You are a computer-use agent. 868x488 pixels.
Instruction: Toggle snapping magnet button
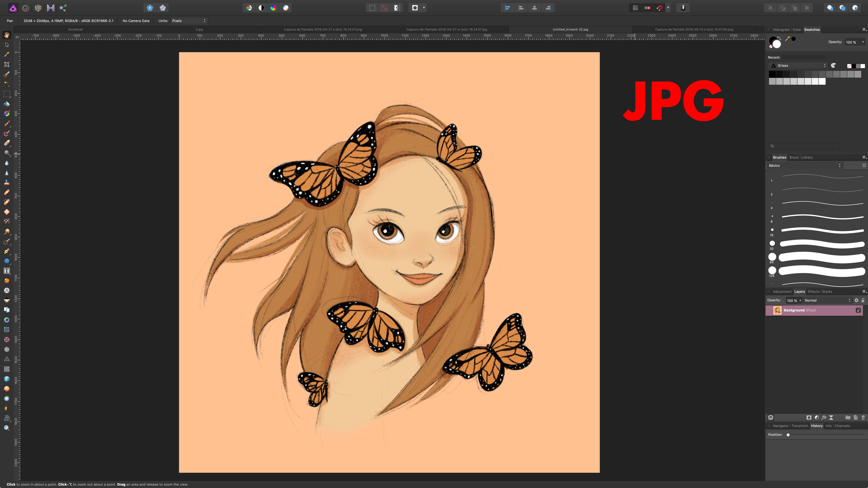click(x=659, y=8)
